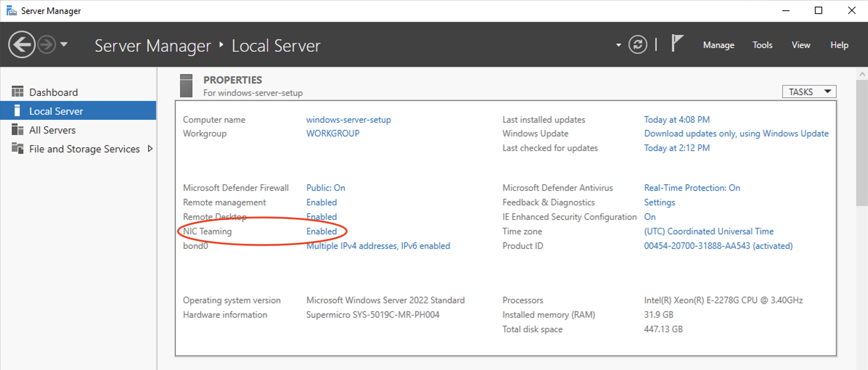Open (UTC) Coordinated Universal Time link

click(x=709, y=231)
